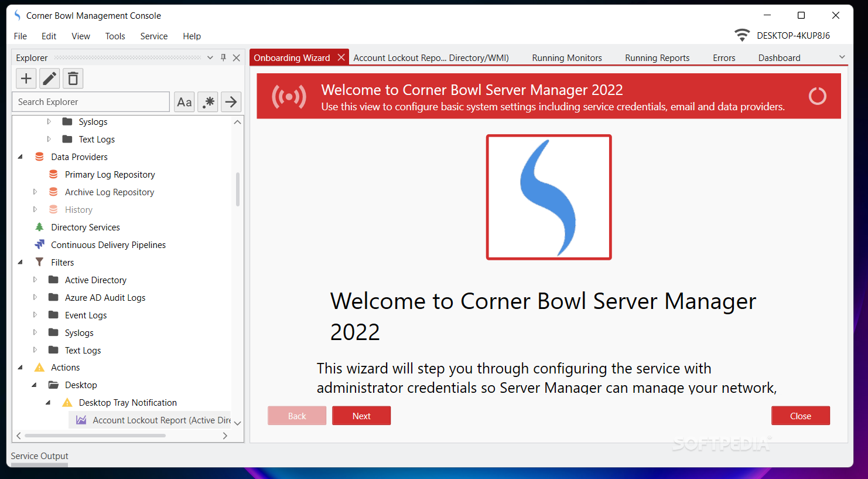Expand the Syslogs folder under templates
The width and height of the screenshot is (868, 479).
pyautogui.click(x=49, y=122)
